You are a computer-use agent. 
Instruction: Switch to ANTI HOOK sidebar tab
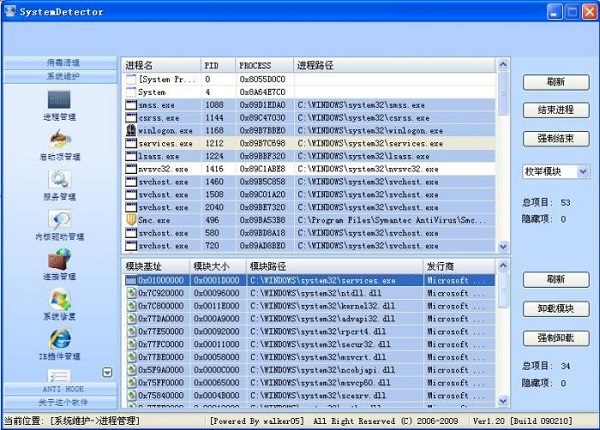[x=59, y=389]
